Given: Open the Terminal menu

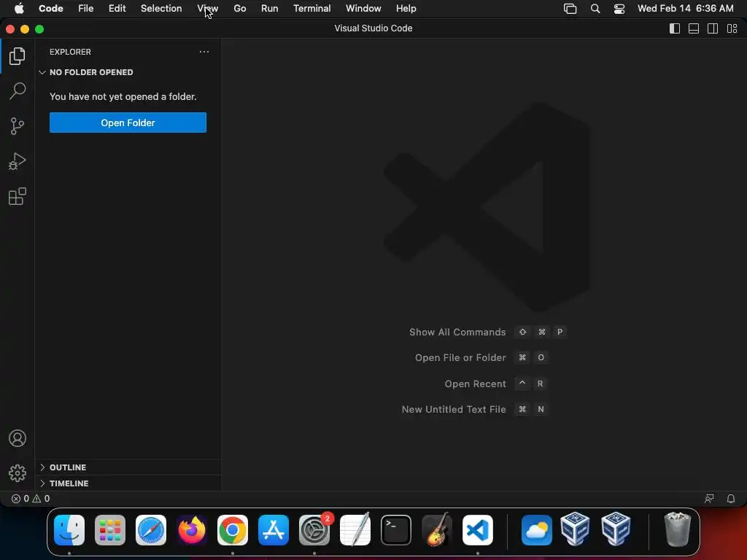Looking at the screenshot, I should (312, 8).
